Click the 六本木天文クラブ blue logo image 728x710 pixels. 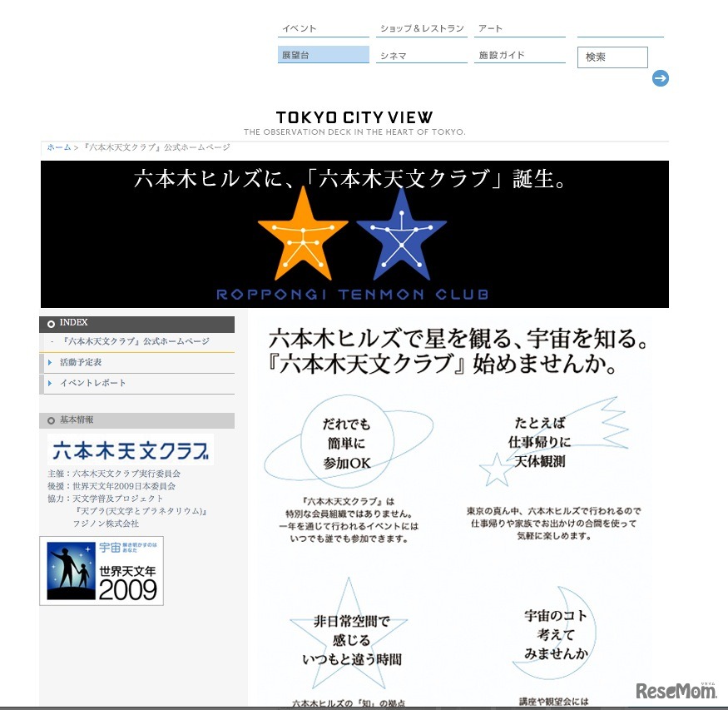pyautogui.click(x=131, y=450)
